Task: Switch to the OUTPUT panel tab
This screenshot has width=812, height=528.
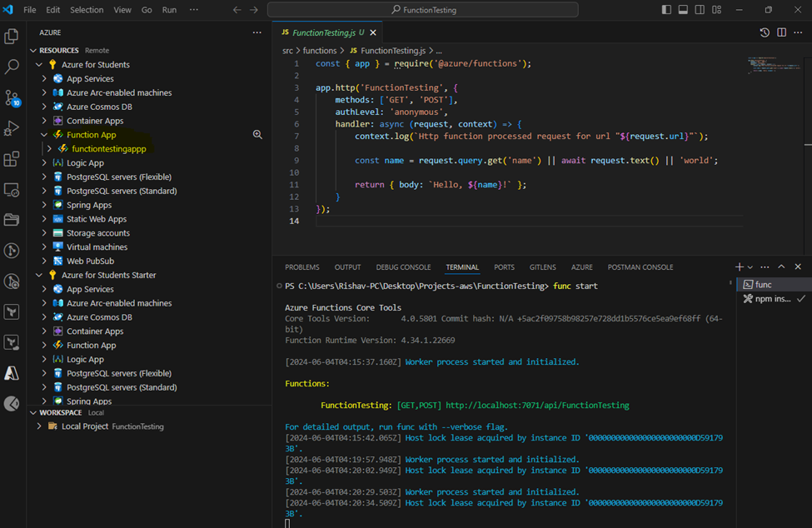Action: (347, 267)
